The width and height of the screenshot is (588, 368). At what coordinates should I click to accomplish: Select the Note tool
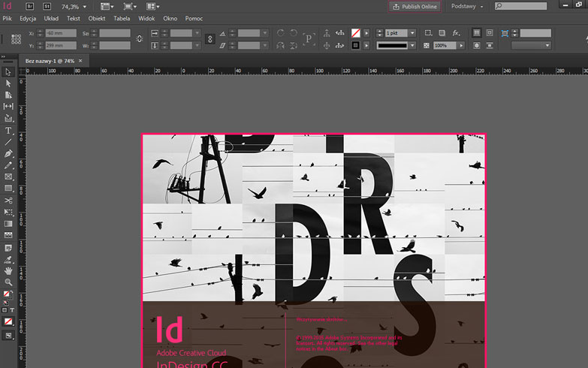tap(8, 248)
